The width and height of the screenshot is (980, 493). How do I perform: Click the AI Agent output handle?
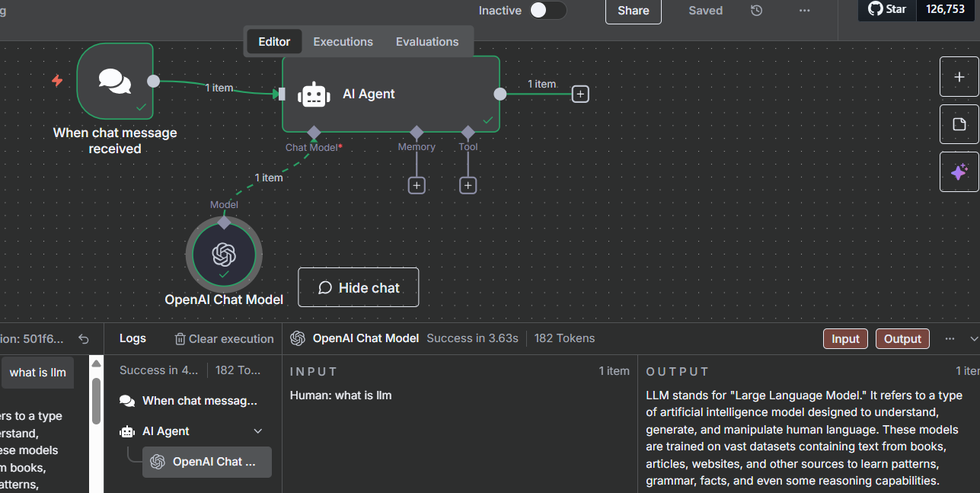[500, 94]
